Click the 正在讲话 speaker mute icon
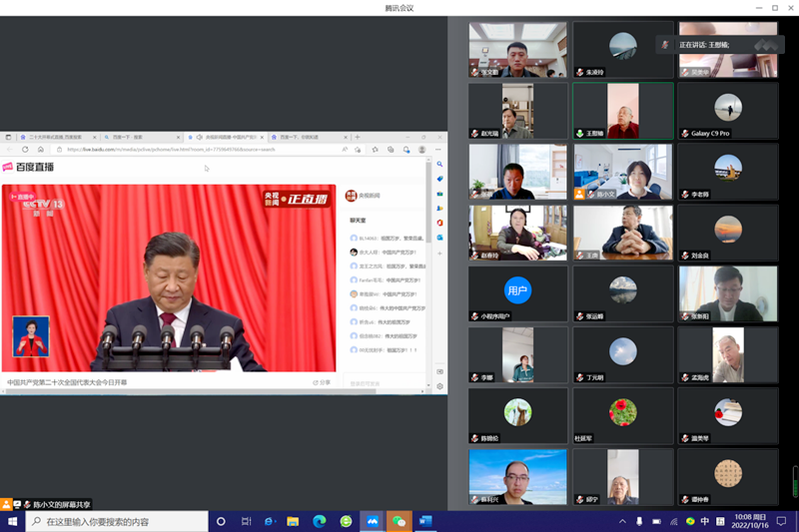Image resolution: width=799 pixels, height=532 pixels. pyautogui.click(x=665, y=45)
